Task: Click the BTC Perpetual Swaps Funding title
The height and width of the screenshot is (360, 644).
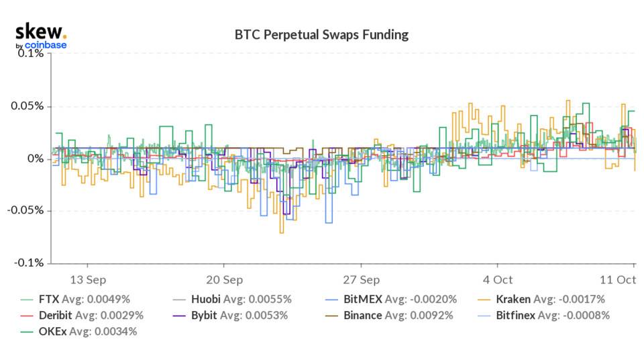Action: (321, 34)
